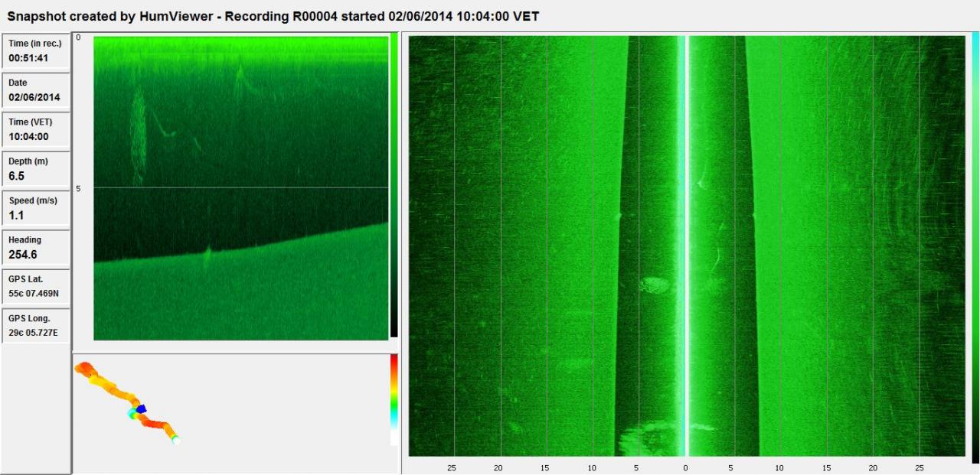Click the blue boat marker on track map
980x475 pixels.
[x=141, y=408]
